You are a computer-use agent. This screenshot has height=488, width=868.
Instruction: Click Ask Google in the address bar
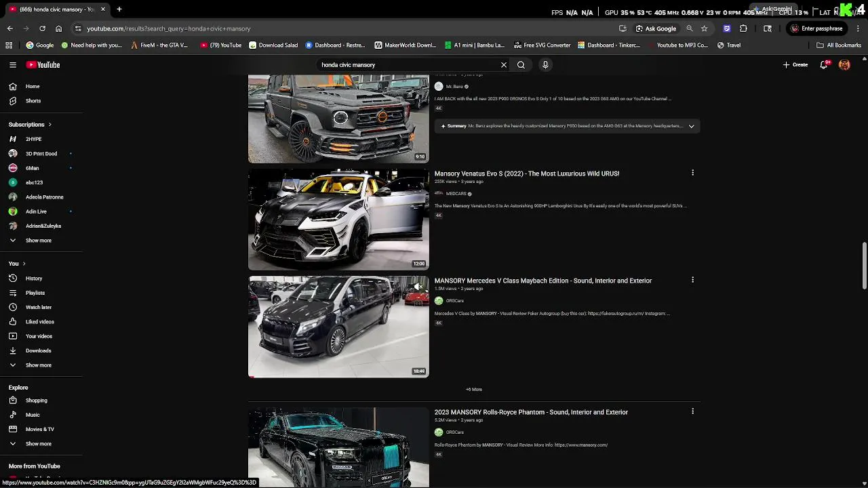(x=656, y=28)
